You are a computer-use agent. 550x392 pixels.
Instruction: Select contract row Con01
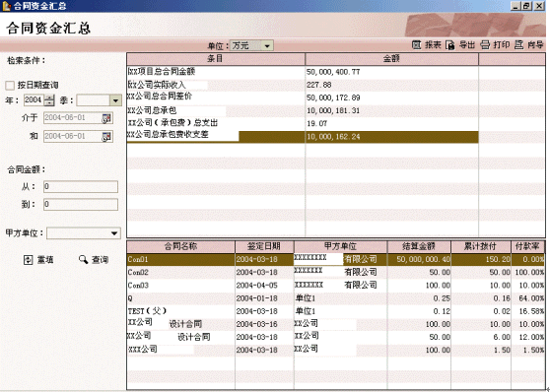tap(336, 259)
